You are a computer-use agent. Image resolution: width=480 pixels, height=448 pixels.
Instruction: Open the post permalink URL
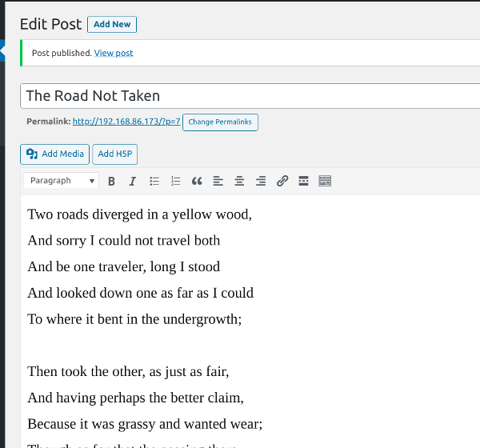(126, 122)
